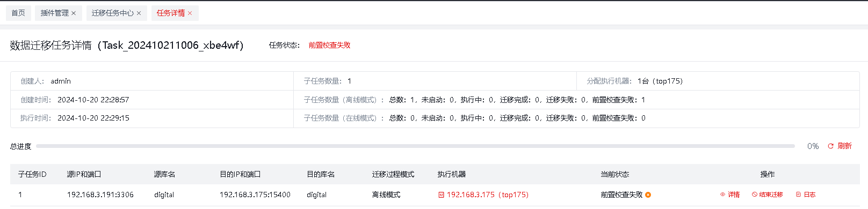Click the 操作 column header
Screen dimensions: 868x209
pyautogui.click(x=768, y=174)
